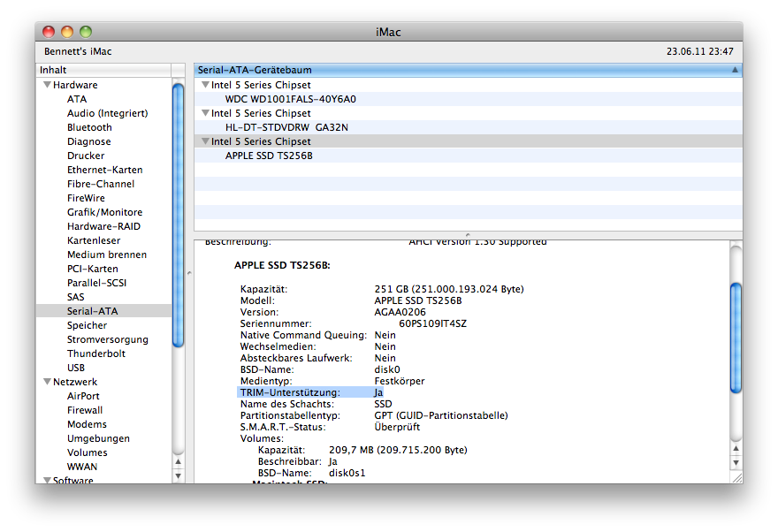Open the Kartenleser section
Screen dimensions: 778x532
pyautogui.click(x=94, y=240)
